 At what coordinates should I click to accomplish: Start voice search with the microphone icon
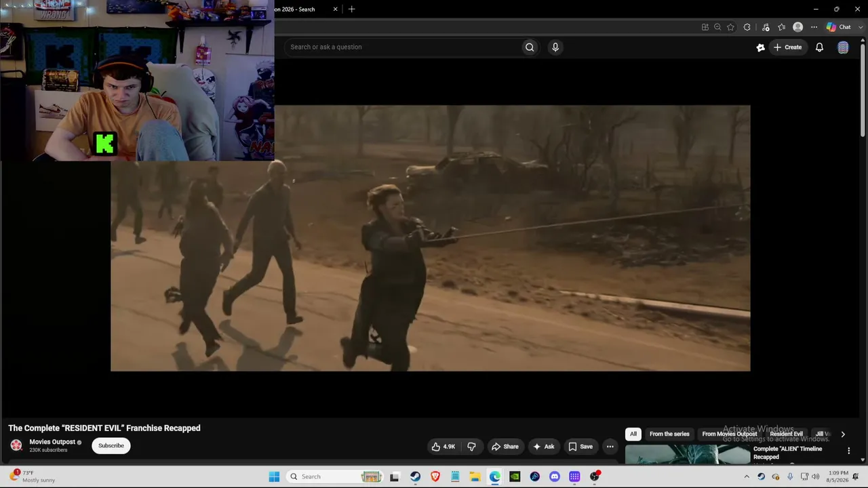555,47
